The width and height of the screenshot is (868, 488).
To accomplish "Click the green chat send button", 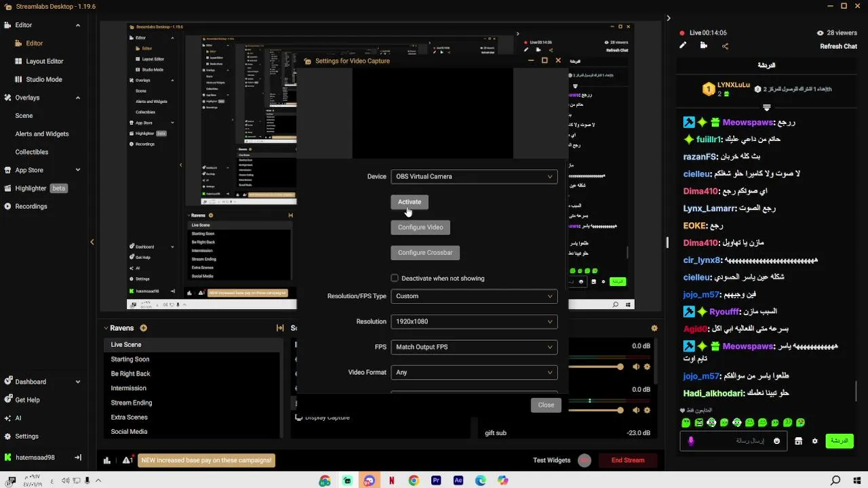I will [840, 441].
